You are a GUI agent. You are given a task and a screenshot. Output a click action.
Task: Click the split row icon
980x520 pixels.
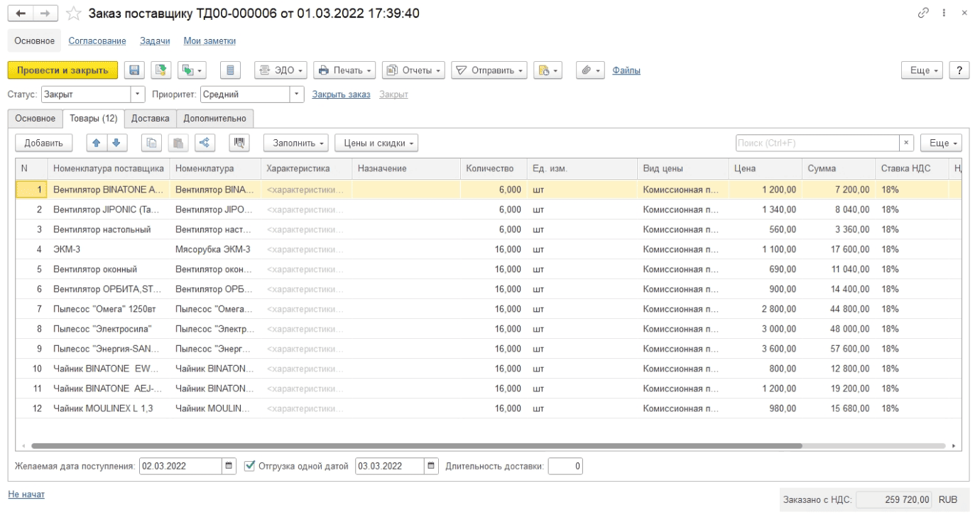(205, 143)
